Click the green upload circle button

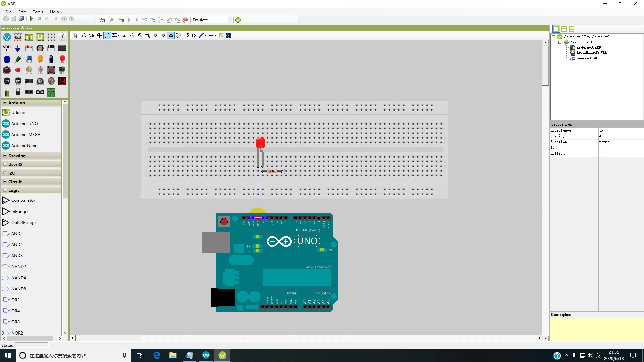pyautogui.click(x=238, y=20)
